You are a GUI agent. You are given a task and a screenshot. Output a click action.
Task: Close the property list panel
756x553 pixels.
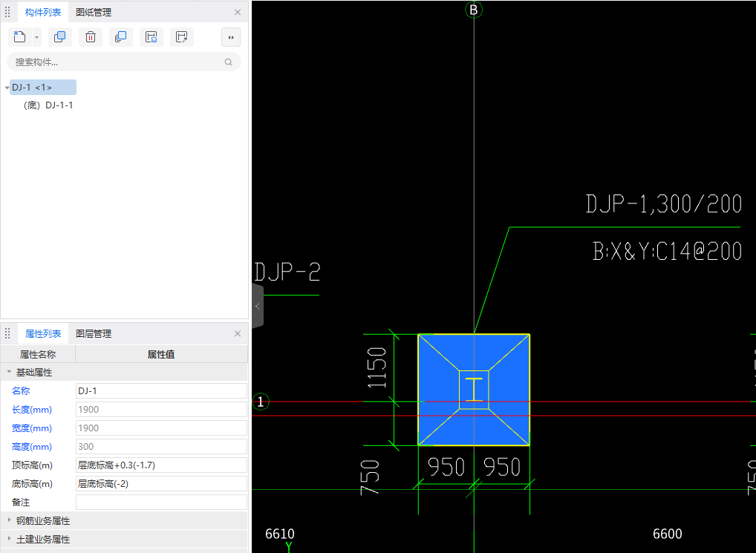pos(237,334)
